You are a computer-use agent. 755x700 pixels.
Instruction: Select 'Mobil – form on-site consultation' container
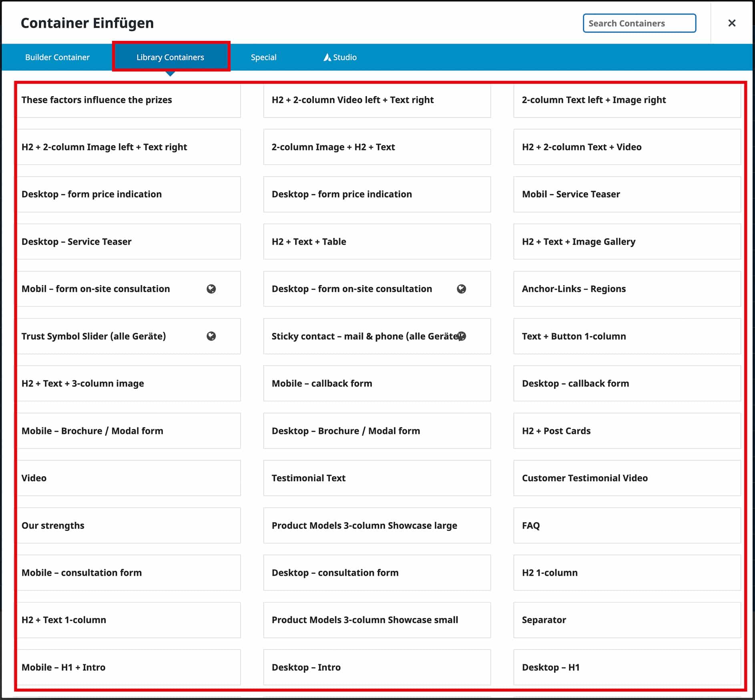(x=129, y=289)
